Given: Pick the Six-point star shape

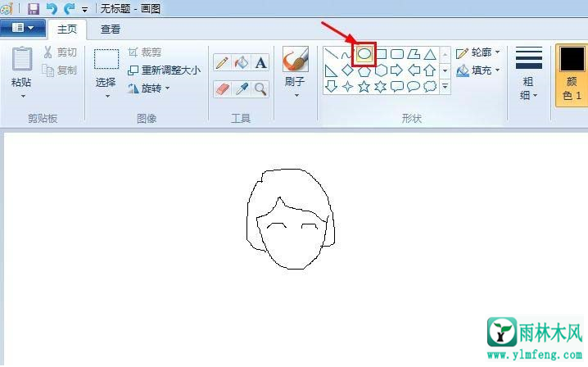Looking at the screenshot, I should pyautogui.click(x=380, y=87).
